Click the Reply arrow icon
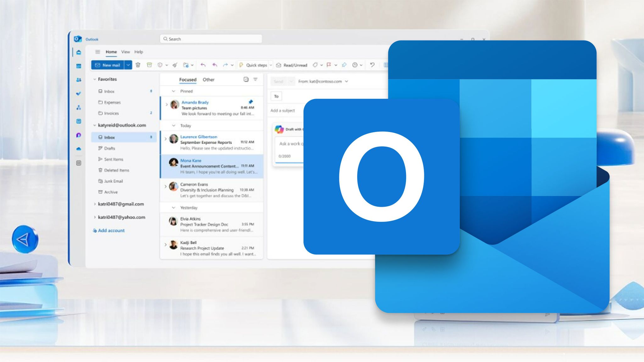This screenshot has height=362, width=644. pyautogui.click(x=203, y=65)
